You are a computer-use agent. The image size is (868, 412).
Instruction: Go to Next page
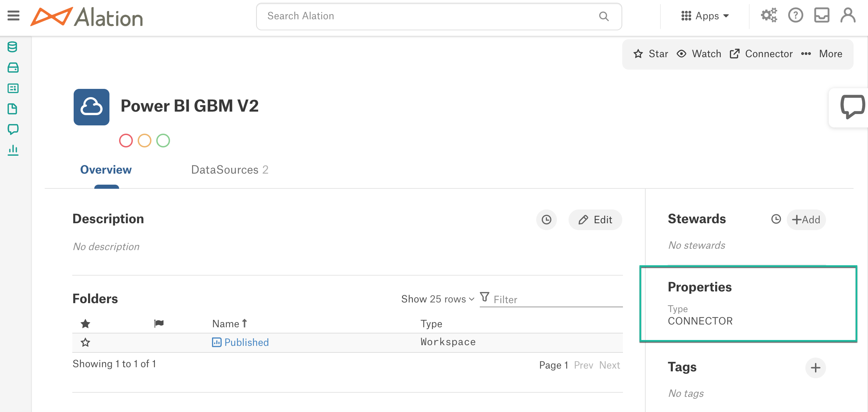[609, 365]
